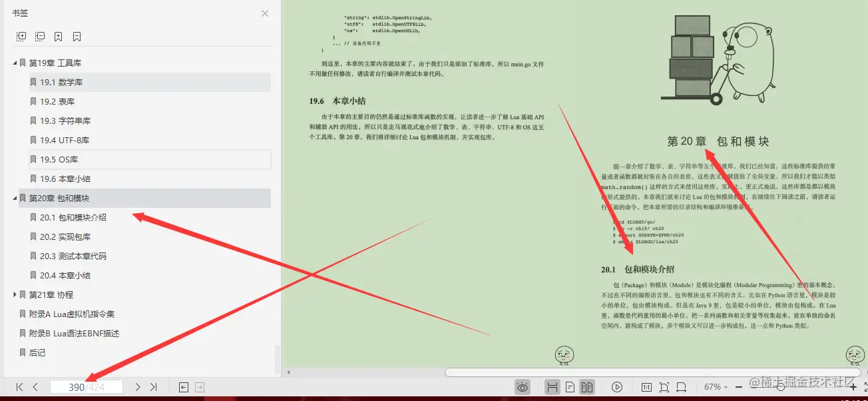The image size is (868, 401).
Task: Toggle eye protection reading mode
Action: tap(523, 386)
